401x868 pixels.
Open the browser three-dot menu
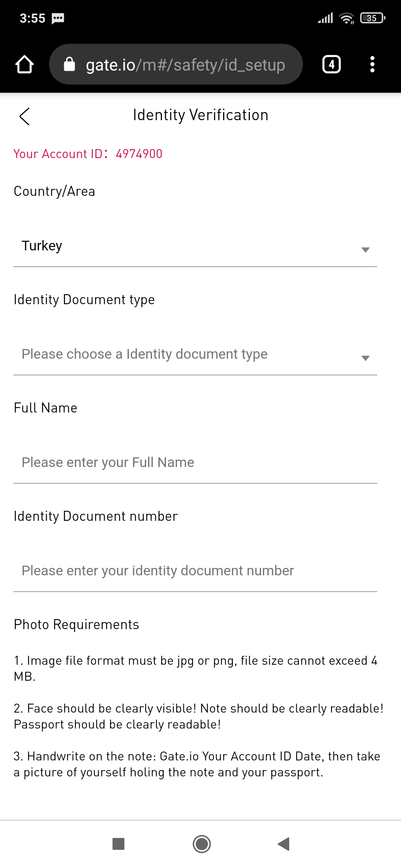point(372,65)
